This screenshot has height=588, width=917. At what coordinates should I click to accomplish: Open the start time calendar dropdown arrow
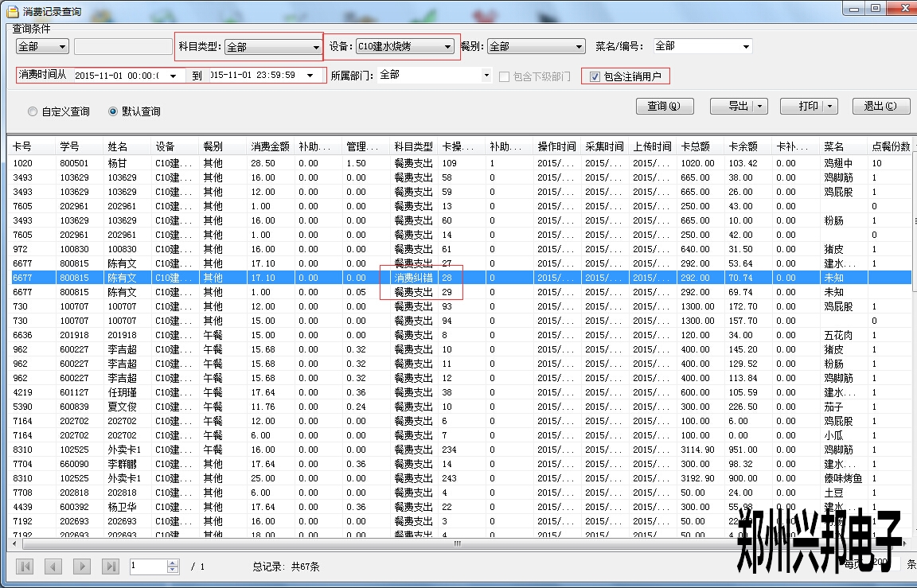coord(173,76)
